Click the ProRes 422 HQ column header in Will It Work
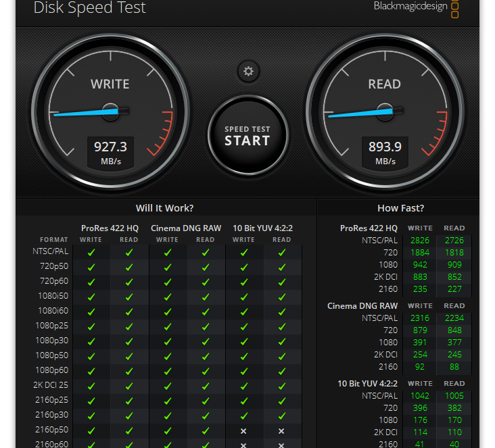Screen dimensions: 495x448 pyautogui.click(x=110, y=228)
